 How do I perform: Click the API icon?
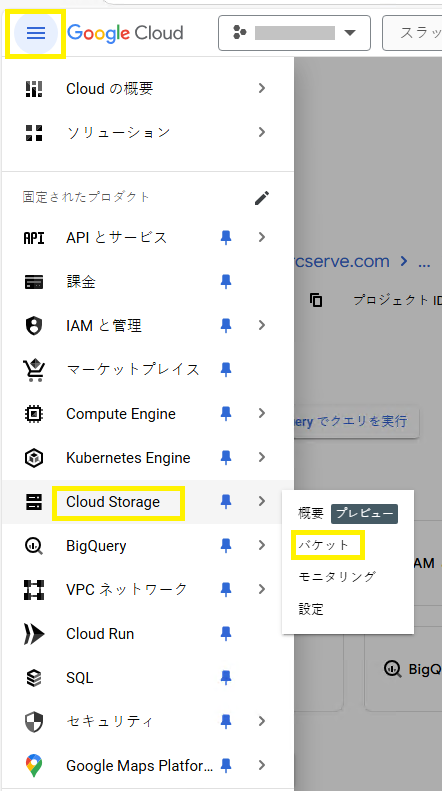pos(34,238)
